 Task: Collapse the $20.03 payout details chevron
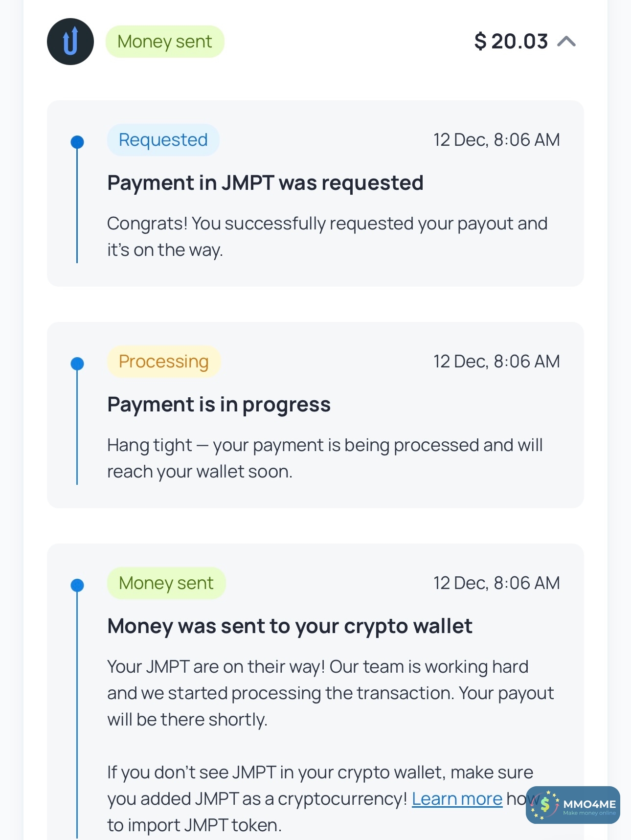pyautogui.click(x=566, y=42)
